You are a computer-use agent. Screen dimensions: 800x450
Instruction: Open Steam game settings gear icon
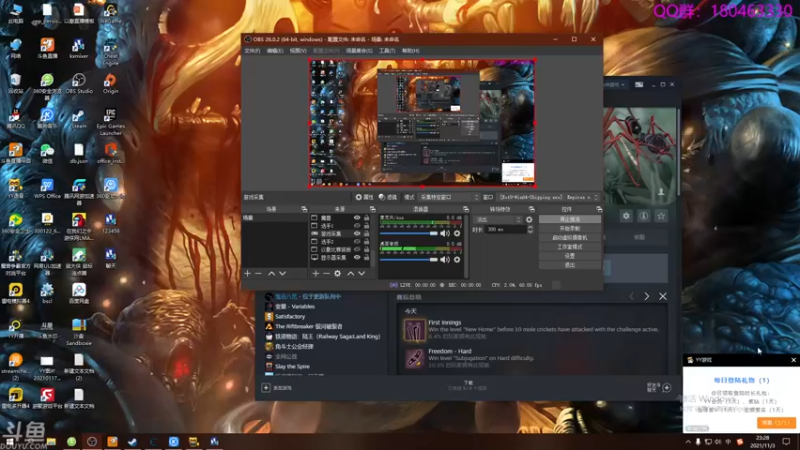point(626,216)
